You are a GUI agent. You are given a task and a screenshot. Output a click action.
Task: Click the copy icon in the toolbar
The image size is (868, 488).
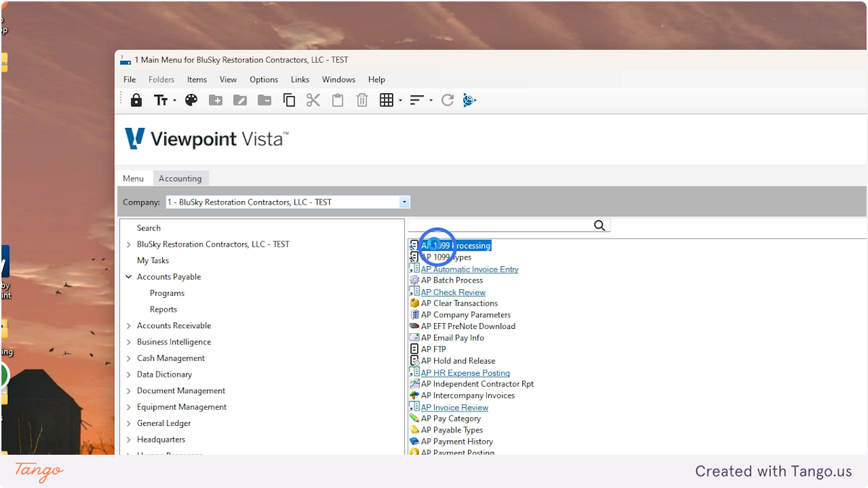pos(289,100)
